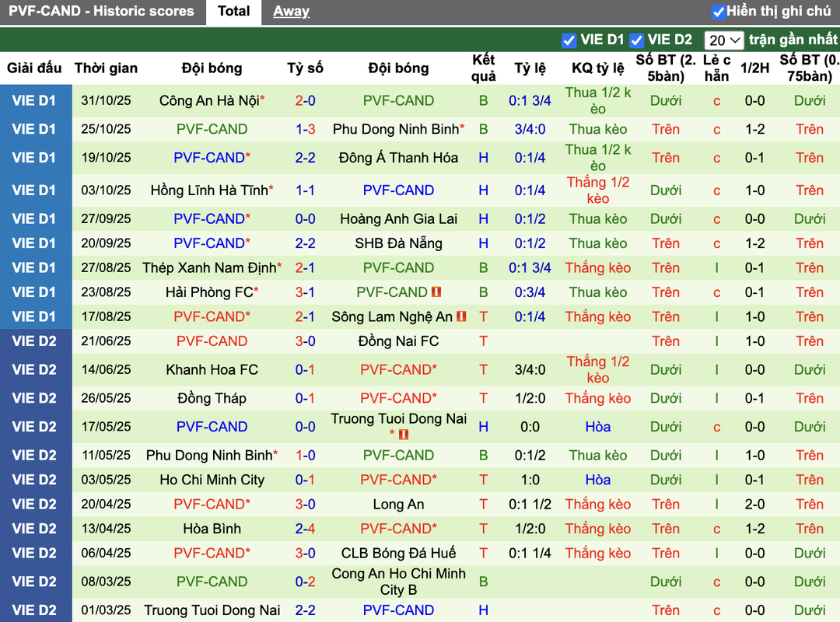Viewport: 840px width, 622px height.
Task: Click red card icon next to Hải Phòng match PVF-CAND
Action: (436, 292)
